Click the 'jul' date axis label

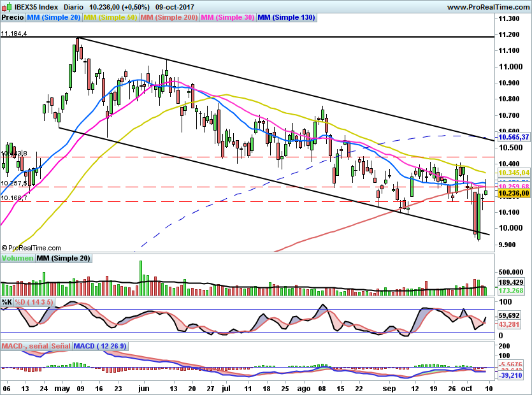pyautogui.click(x=226, y=389)
